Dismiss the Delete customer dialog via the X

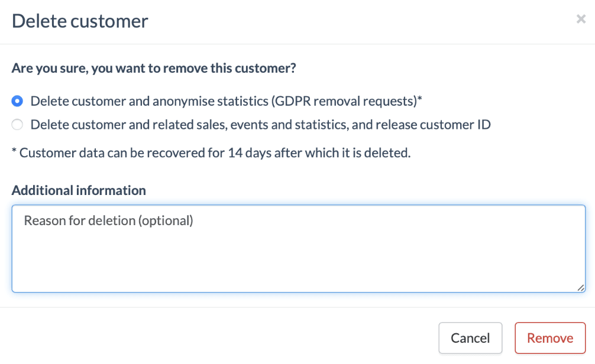(581, 18)
